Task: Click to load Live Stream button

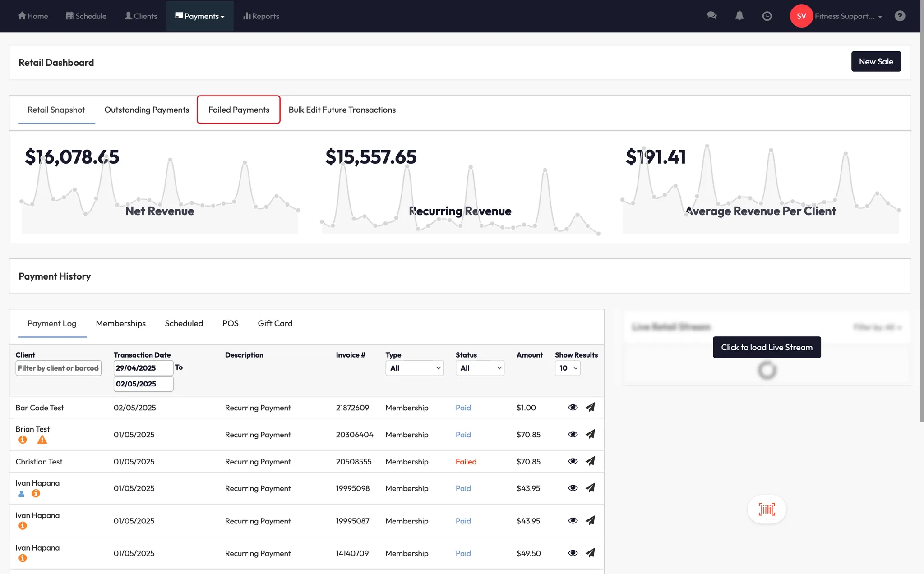Action: [x=767, y=347]
